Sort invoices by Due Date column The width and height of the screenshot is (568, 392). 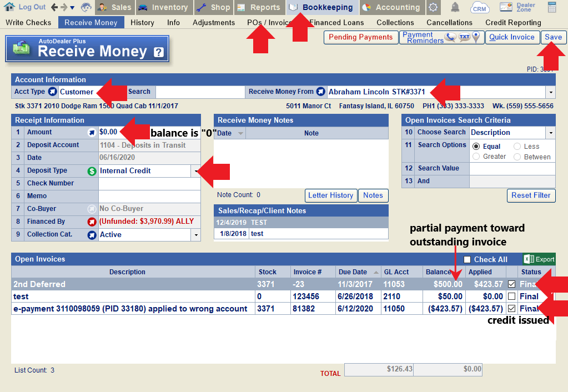pos(357,272)
